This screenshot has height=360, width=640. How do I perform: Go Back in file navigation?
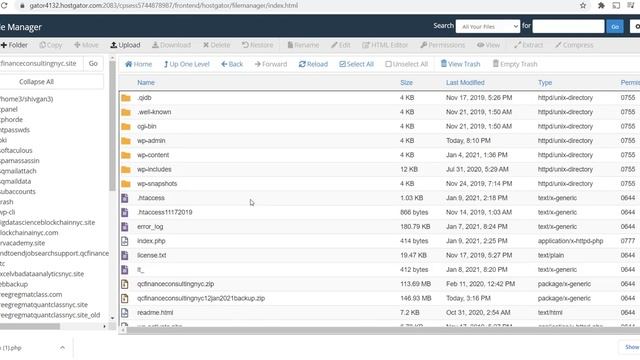(232, 64)
